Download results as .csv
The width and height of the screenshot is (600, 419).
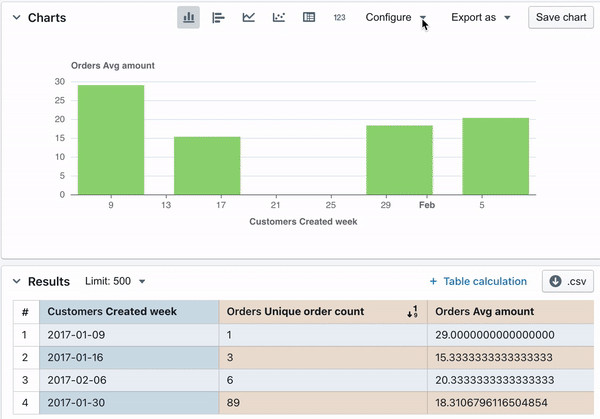tap(566, 282)
